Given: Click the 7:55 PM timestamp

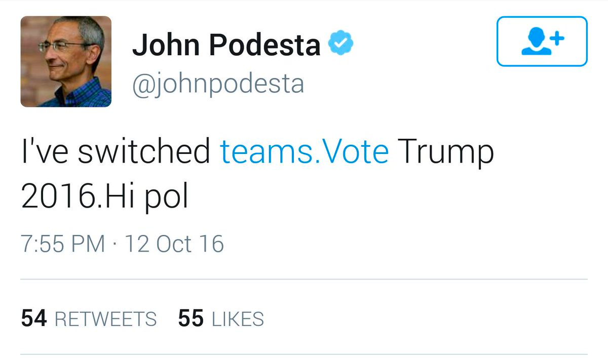Looking at the screenshot, I should coord(63,244).
